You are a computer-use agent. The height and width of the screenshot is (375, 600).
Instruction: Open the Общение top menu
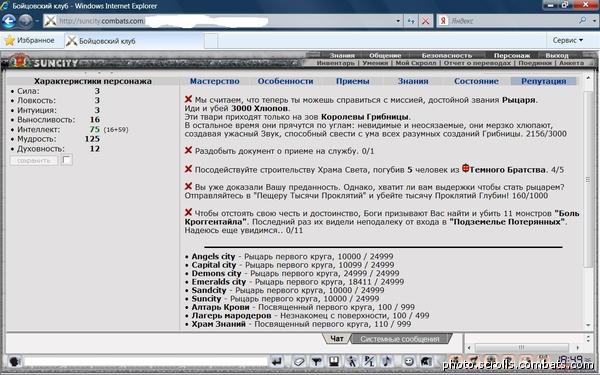tap(385, 55)
